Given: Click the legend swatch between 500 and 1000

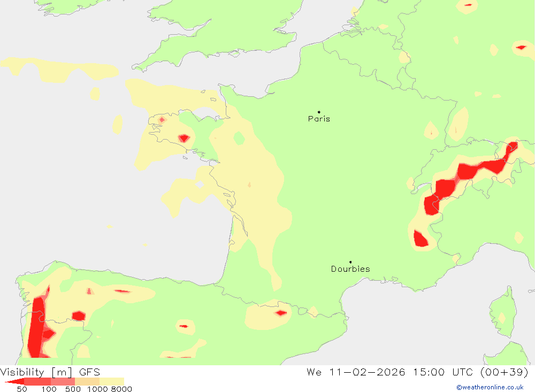Looking at the screenshot, I should pyautogui.click(x=87, y=382).
